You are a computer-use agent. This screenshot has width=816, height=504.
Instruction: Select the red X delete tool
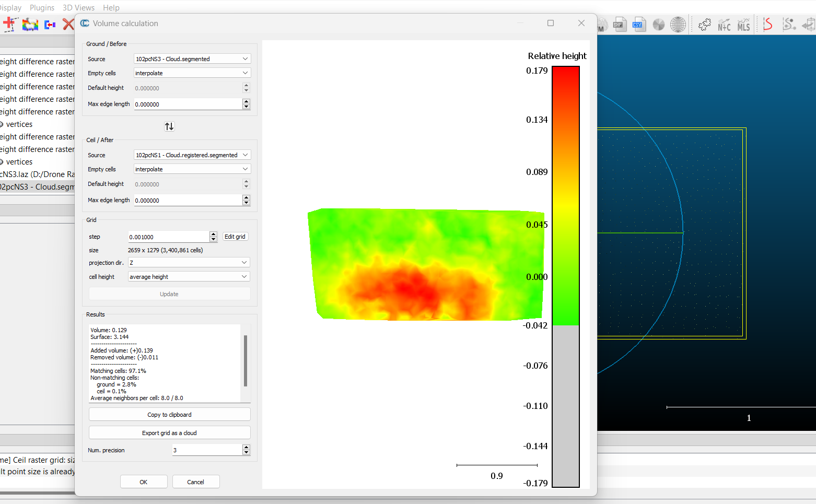(x=68, y=25)
